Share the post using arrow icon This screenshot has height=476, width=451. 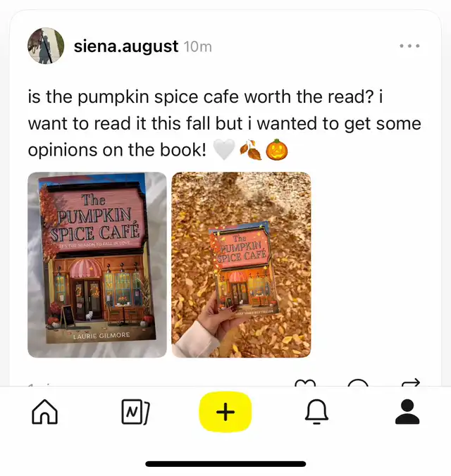tap(411, 382)
